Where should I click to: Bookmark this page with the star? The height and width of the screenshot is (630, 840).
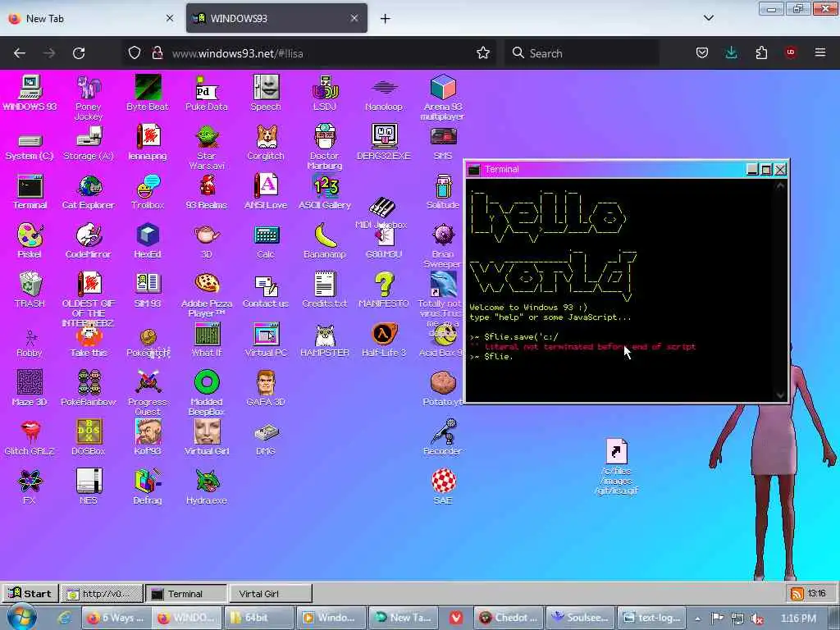(482, 53)
